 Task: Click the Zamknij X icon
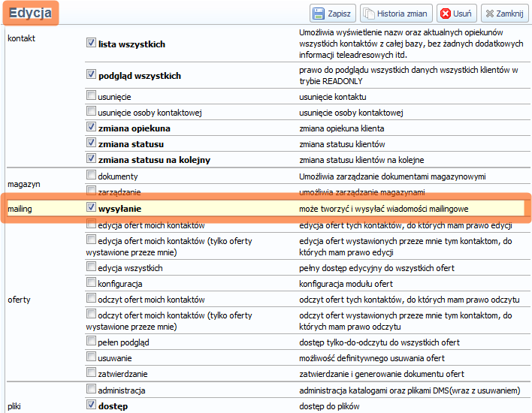pos(490,14)
